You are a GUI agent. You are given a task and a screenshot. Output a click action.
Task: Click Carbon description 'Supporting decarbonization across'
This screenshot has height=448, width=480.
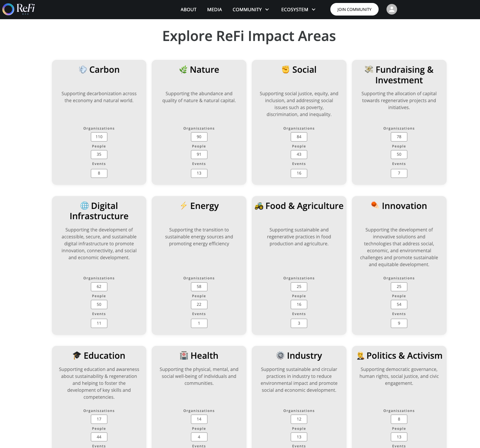[x=99, y=94]
